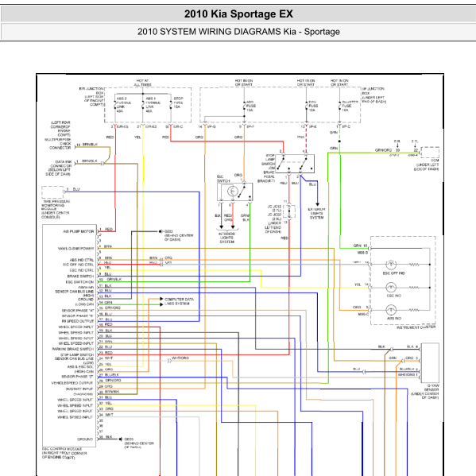Click the 'WHT/ORG' label on the splice wire
The image size is (476, 476).
pos(180,358)
